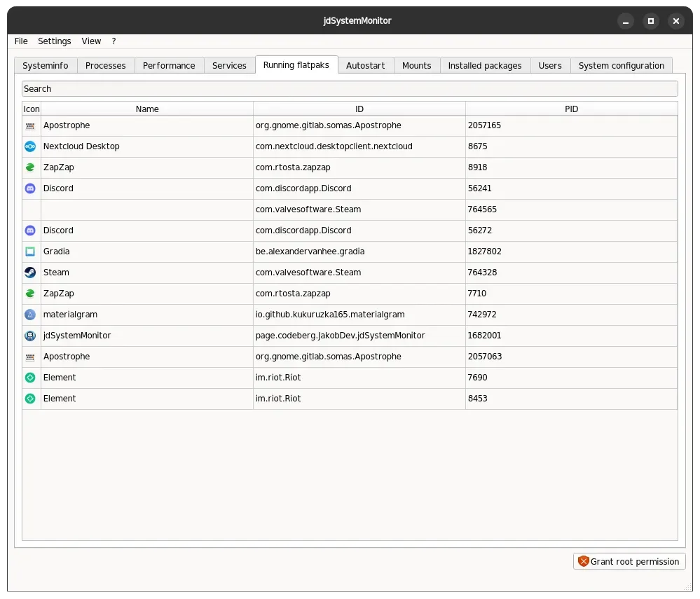The width and height of the screenshot is (700, 599).
Task: Click the Nextcloud Desktop app icon
Action: (30, 146)
